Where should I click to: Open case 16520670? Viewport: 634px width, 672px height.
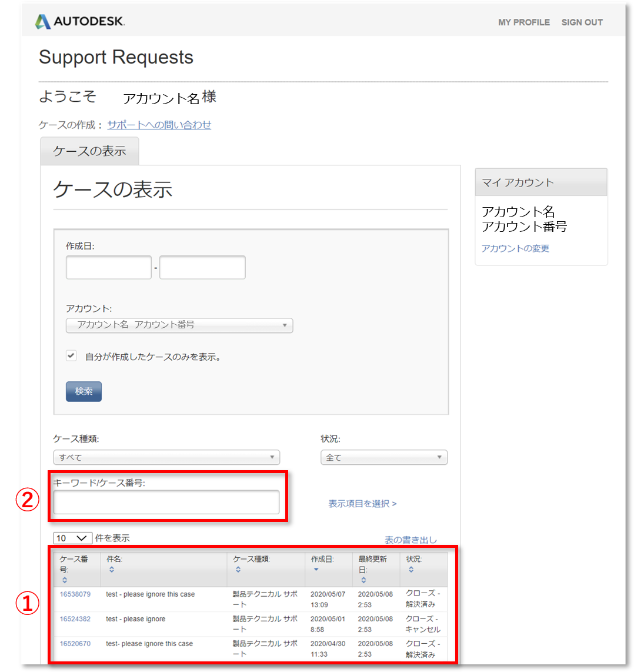(x=75, y=644)
